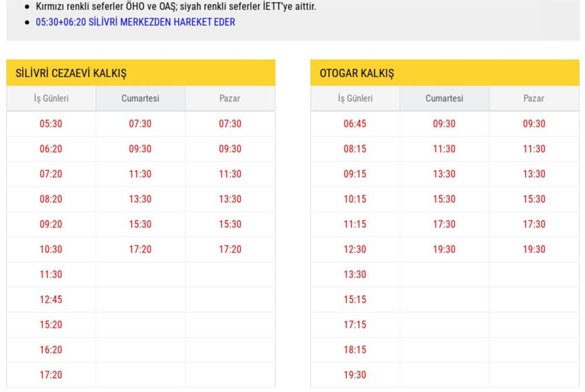Screen dimensions: 585x392
Task: Click the 16:20 weekday time in Silivri Cezaevi
Action: pyautogui.click(x=51, y=350)
